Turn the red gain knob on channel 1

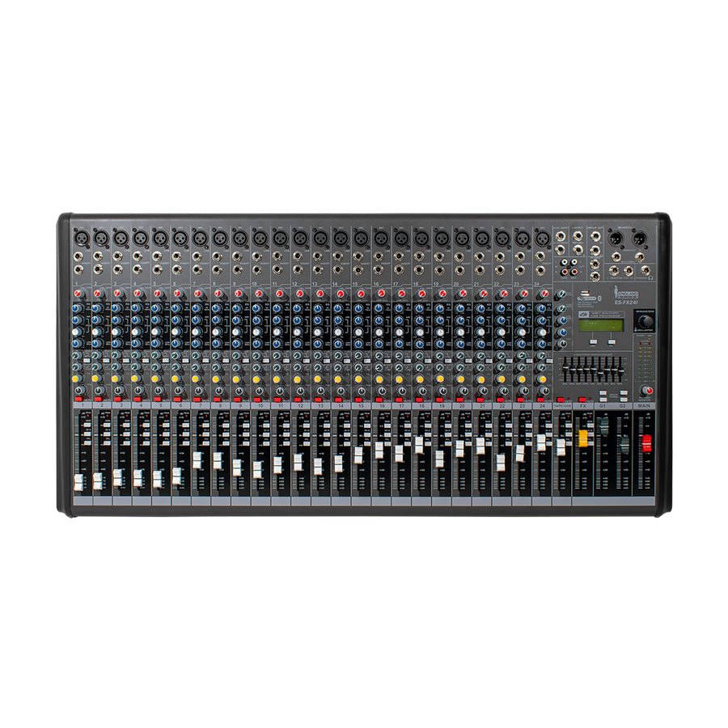coord(78,294)
